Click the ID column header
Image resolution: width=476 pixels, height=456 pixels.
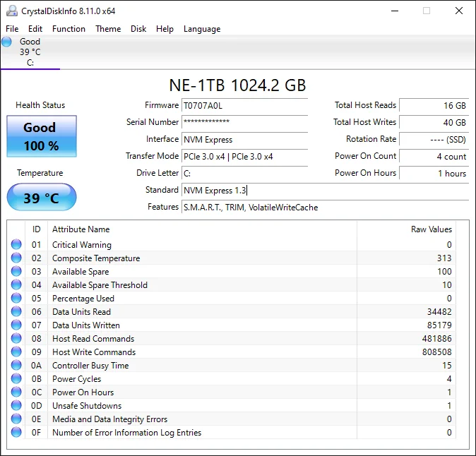[36, 229]
